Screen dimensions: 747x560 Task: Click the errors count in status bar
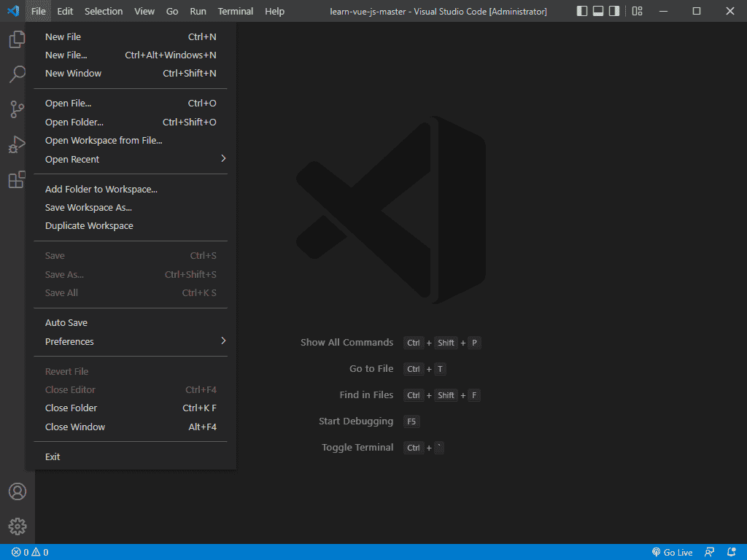[x=20, y=552]
